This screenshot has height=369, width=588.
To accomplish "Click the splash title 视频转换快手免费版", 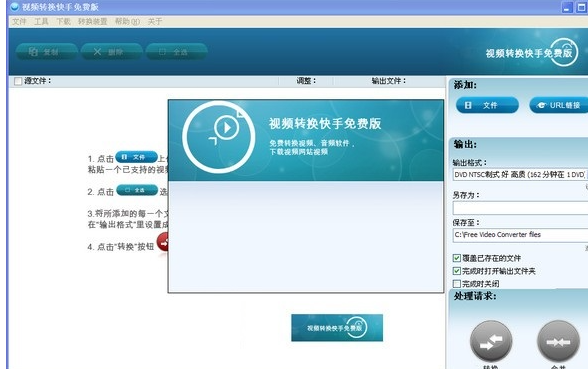I will click(325, 123).
